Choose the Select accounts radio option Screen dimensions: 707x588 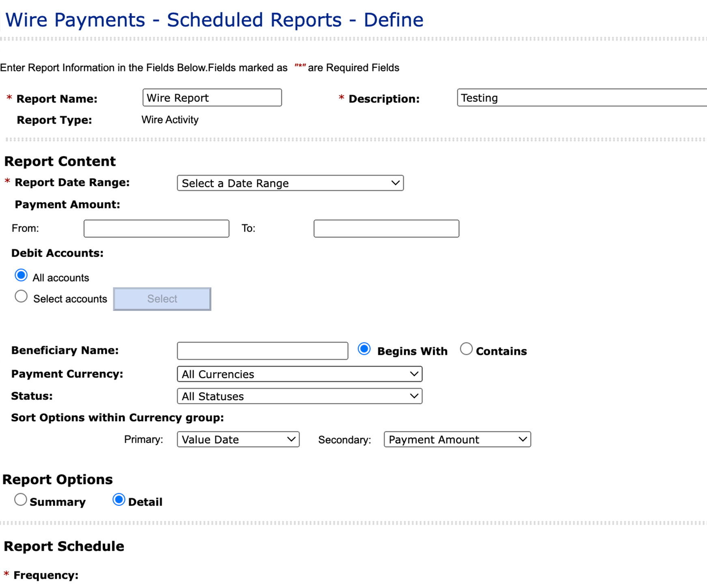[x=21, y=297]
